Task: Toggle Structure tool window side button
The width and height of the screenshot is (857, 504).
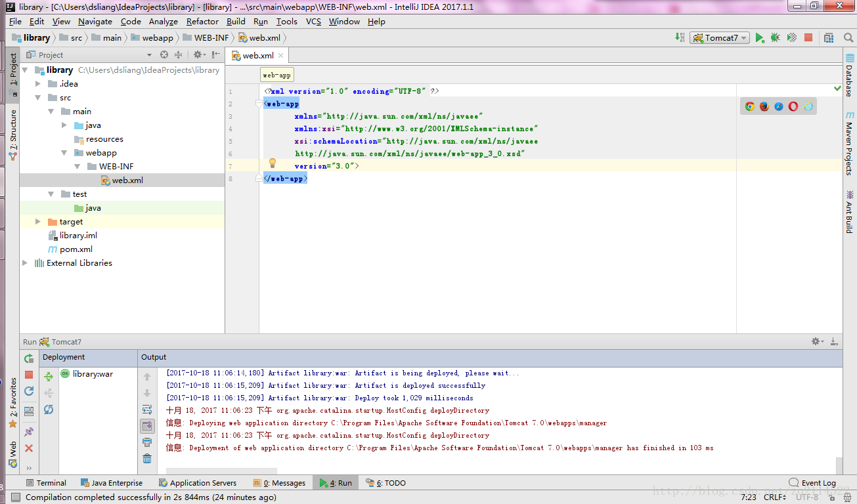Action: 14,135
